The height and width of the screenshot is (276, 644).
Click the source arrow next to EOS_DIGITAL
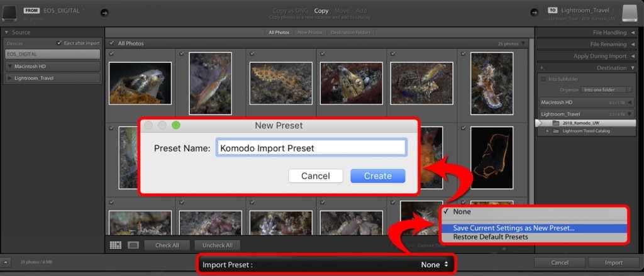click(104, 13)
